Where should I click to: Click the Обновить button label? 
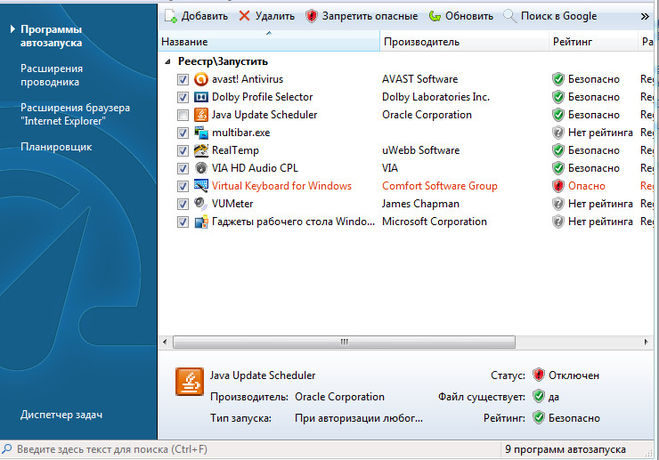(x=469, y=16)
